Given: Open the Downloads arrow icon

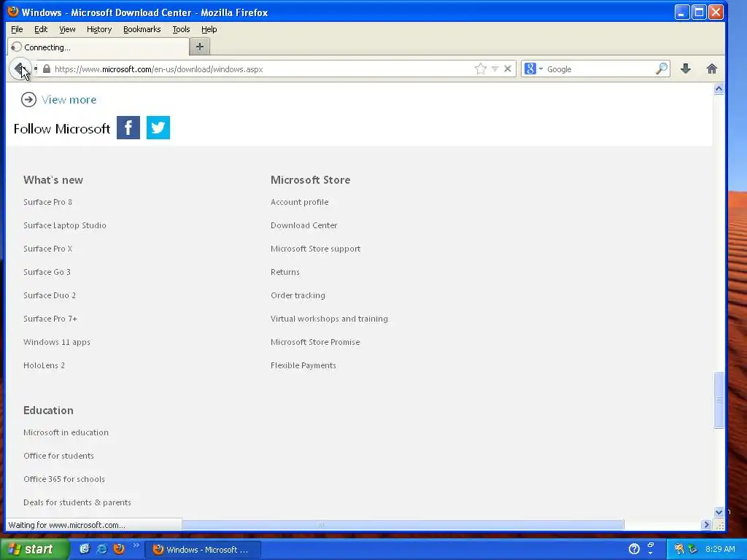Looking at the screenshot, I should pyautogui.click(x=686, y=69).
